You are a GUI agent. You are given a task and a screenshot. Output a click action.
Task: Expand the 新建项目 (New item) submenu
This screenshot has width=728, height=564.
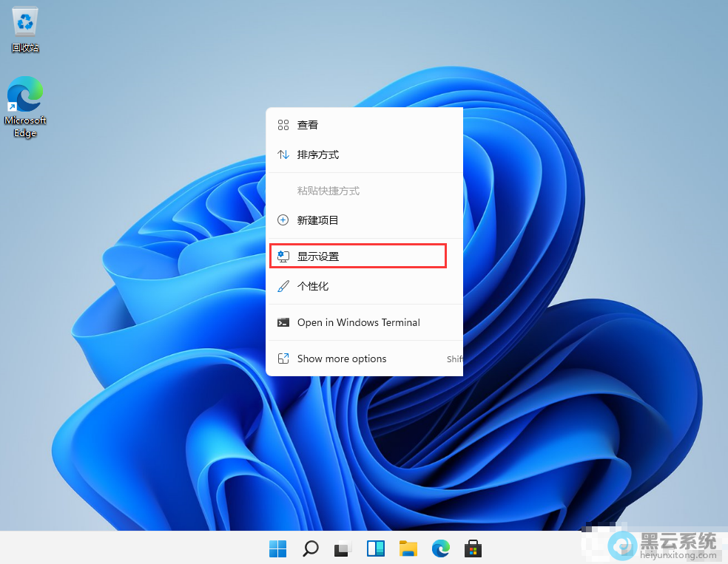click(x=318, y=220)
